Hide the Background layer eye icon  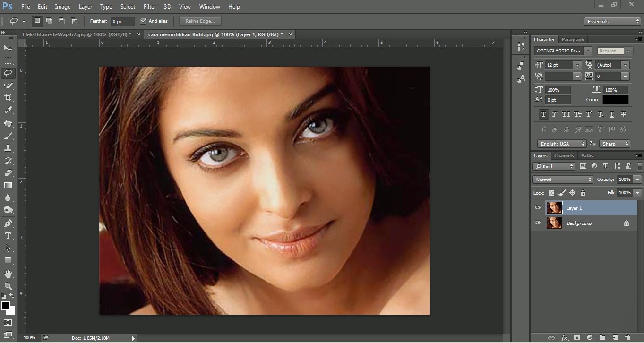click(x=538, y=223)
